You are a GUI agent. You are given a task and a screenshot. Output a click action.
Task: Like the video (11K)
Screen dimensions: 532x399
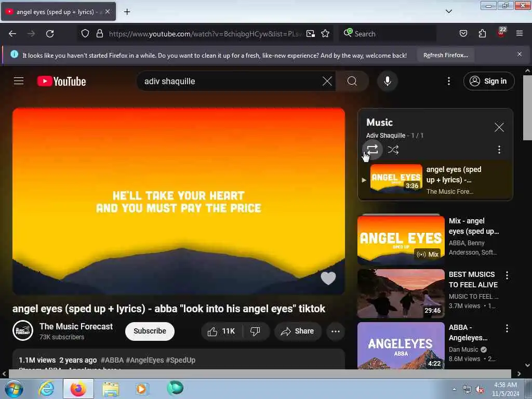click(222, 331)
